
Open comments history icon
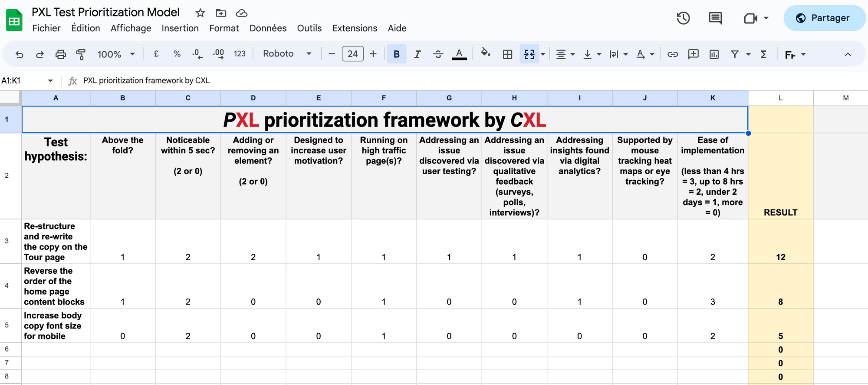[715, 18]
